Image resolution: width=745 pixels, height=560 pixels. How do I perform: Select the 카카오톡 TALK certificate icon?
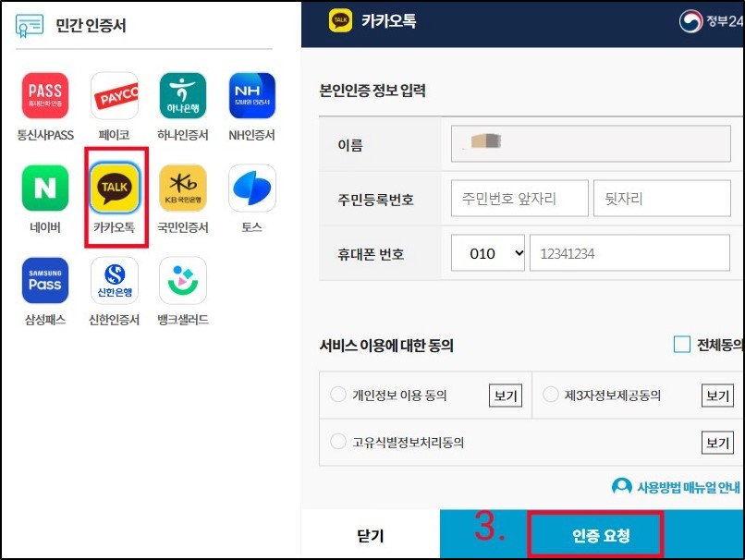click(115, 189)
